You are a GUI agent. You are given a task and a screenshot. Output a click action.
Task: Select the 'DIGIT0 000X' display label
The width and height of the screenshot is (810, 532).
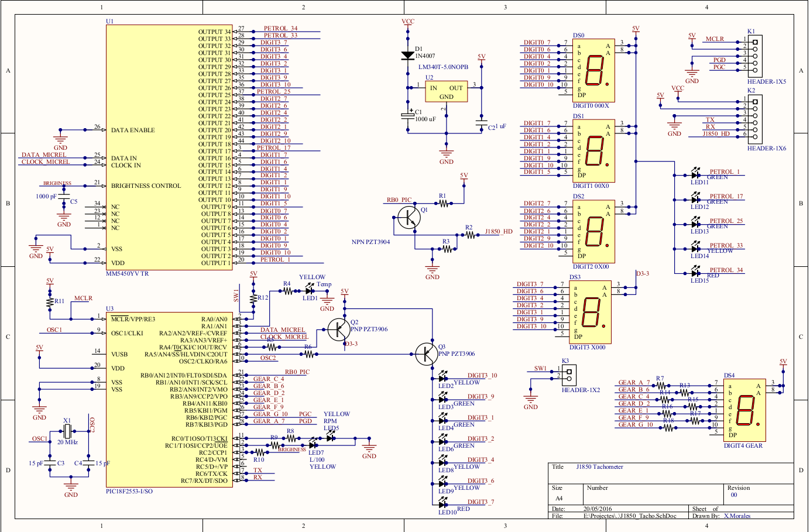(x=591, y=106)
